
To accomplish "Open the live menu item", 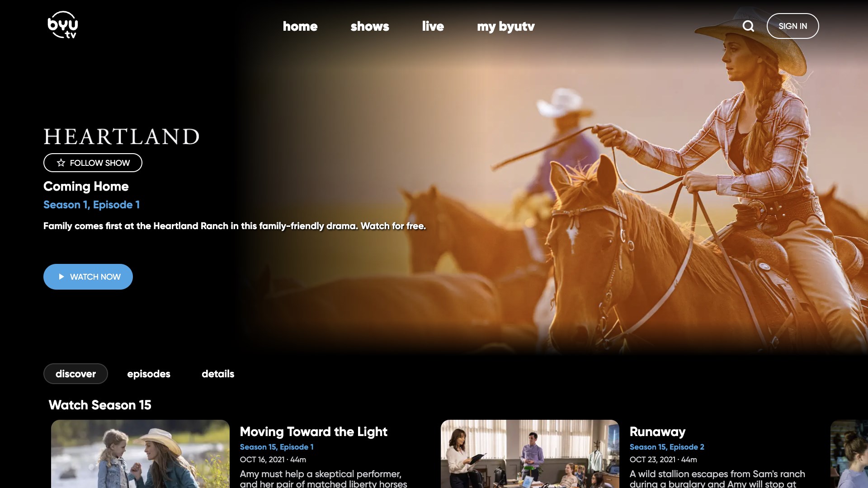I will coord(433,26).
